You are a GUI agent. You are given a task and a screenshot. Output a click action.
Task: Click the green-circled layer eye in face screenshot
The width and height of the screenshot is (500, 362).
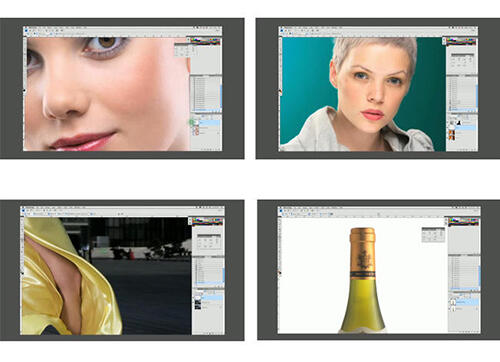pos(192,123)
